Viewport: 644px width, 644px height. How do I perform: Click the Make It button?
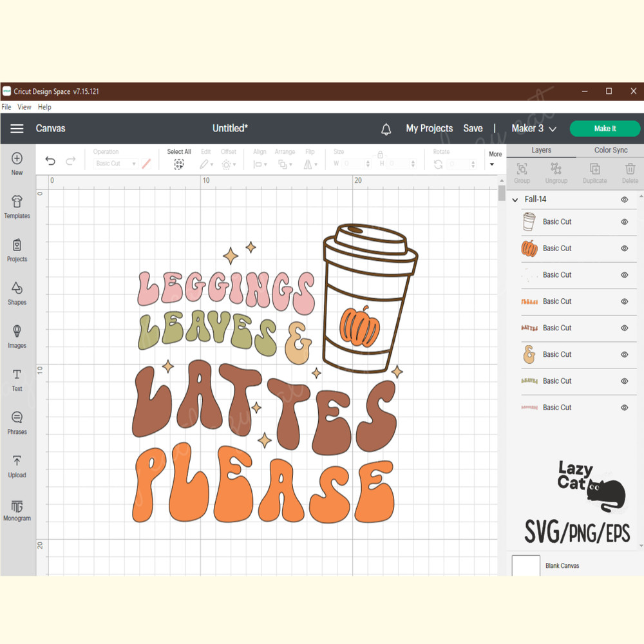(605, 129)
